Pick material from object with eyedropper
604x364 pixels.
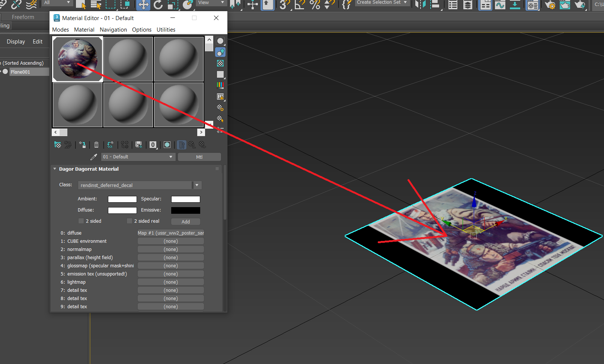[x=94, y=157]
